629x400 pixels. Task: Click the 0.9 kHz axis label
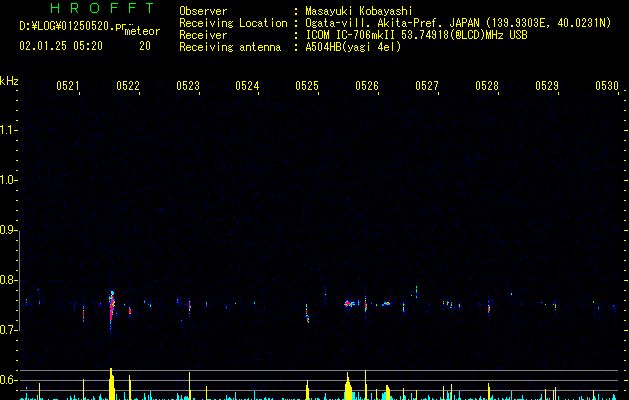point(7,230)
